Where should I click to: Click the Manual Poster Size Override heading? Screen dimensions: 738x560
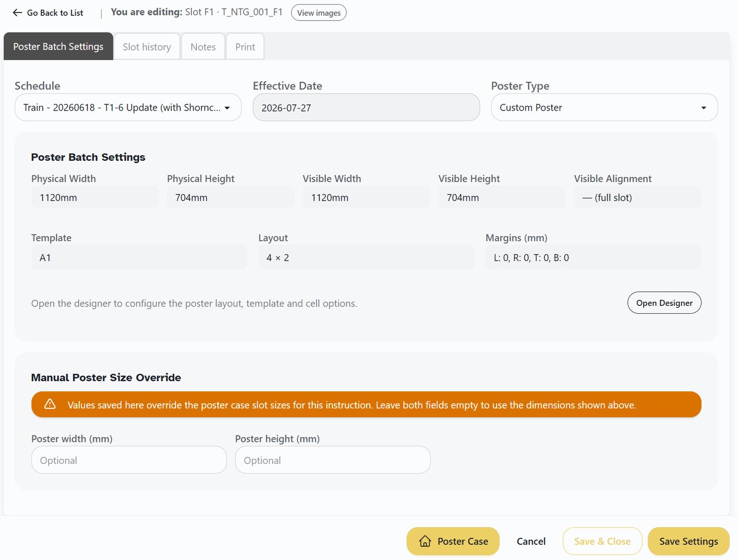(106, 378)
